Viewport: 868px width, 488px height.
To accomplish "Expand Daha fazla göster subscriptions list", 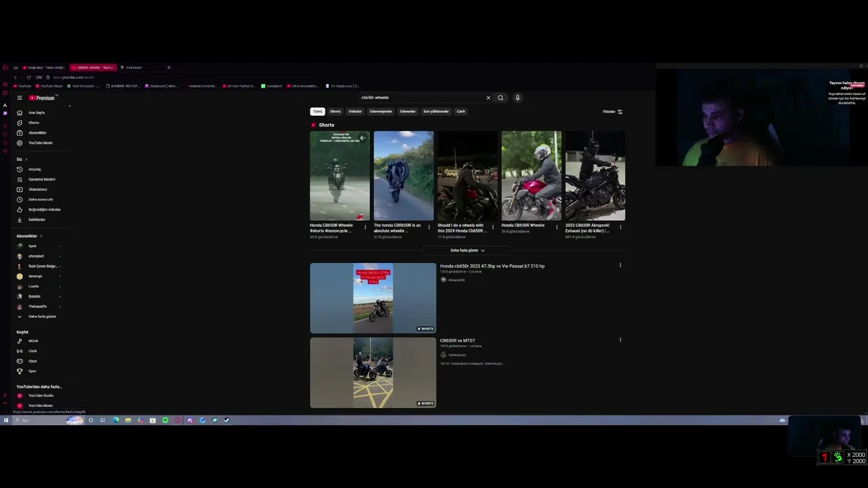I will tap(42, 317).
